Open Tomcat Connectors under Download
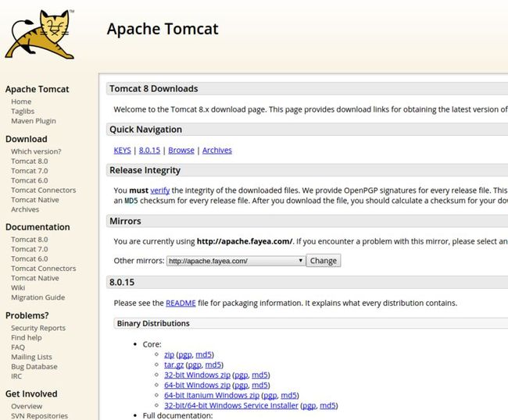508x420 pixels. point(44,190)
